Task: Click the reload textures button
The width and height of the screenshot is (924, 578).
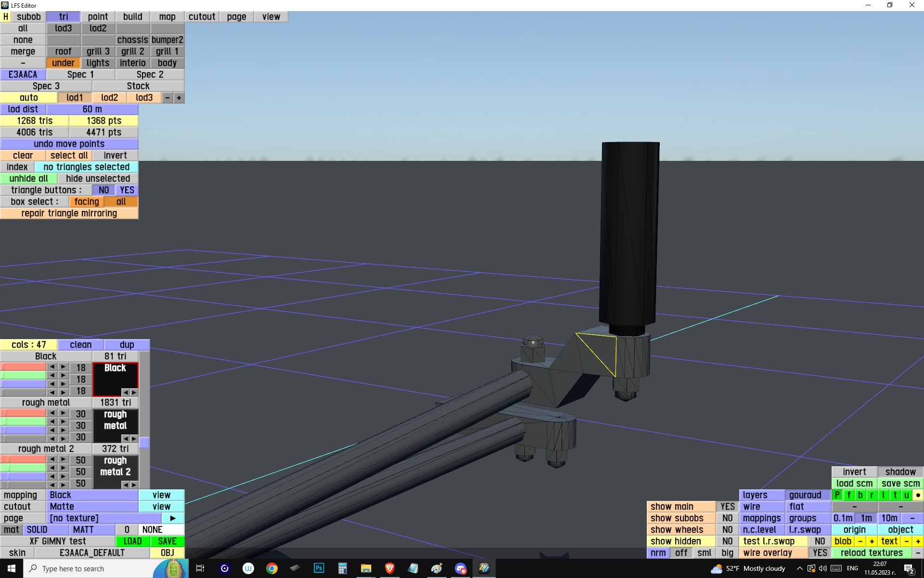Action: point(872,553)
